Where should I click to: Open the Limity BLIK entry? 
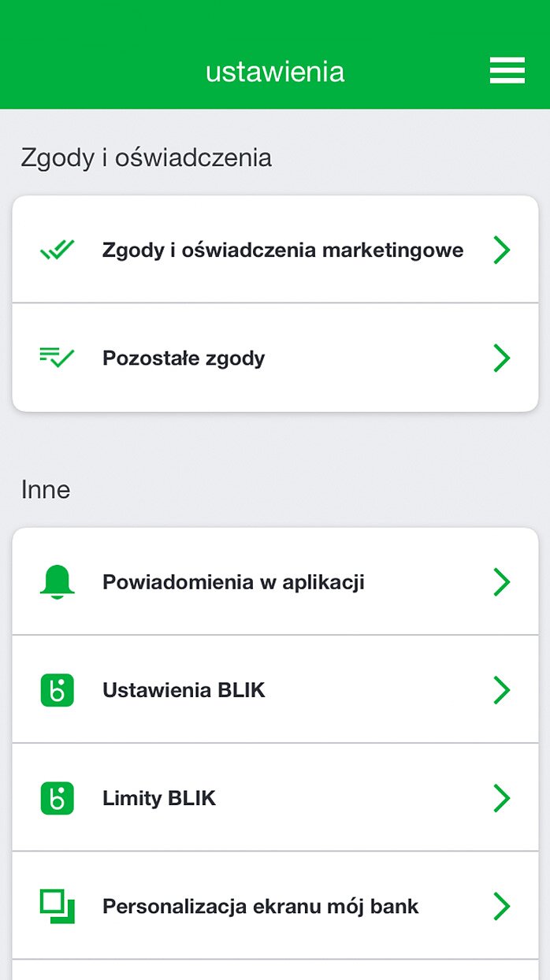click(275, 798)
